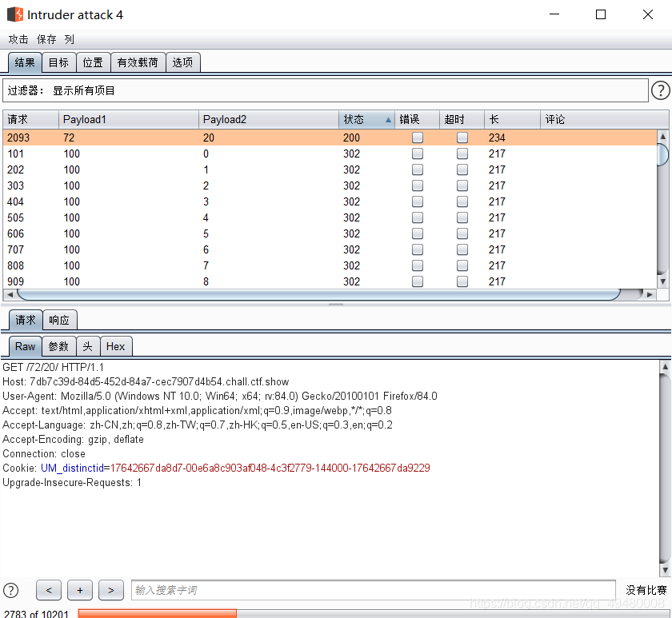
Task: Click the Host header line
Action: (x=146, y=381)
